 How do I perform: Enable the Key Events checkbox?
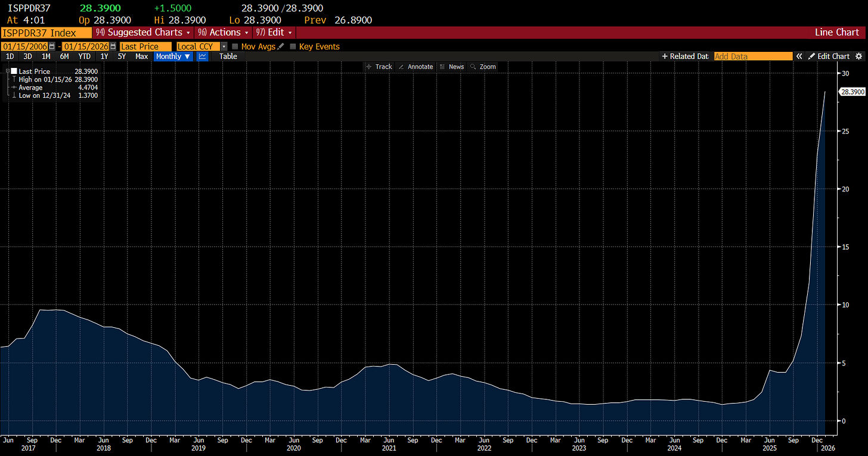(293, 46)
